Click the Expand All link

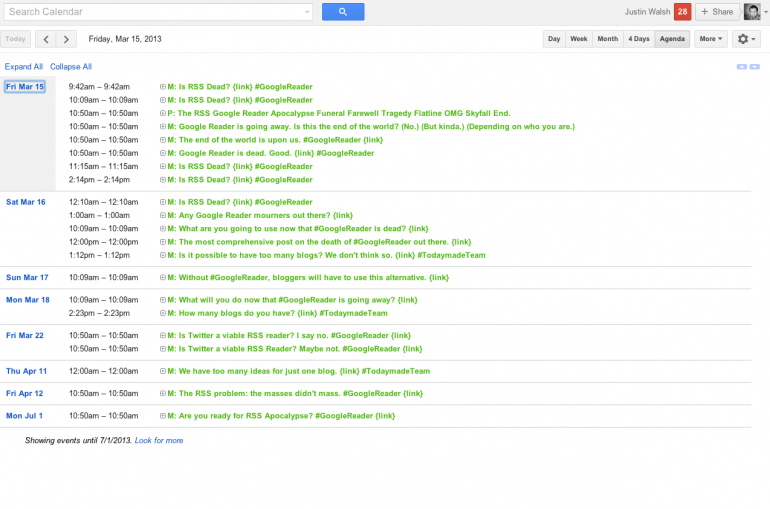tap(24, 67)
